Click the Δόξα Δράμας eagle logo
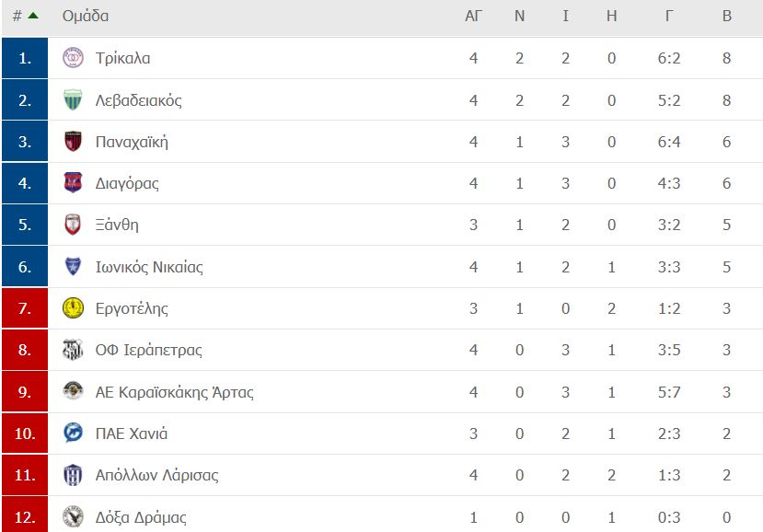 (73, 516)
